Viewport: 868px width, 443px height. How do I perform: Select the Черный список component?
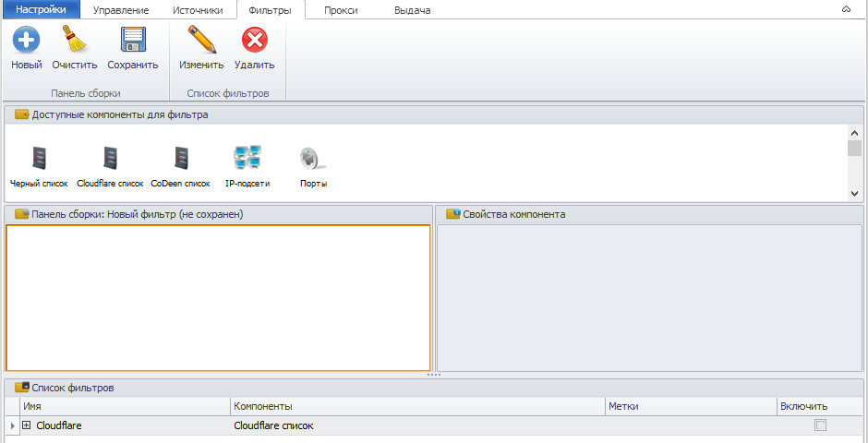pos(39,158)
